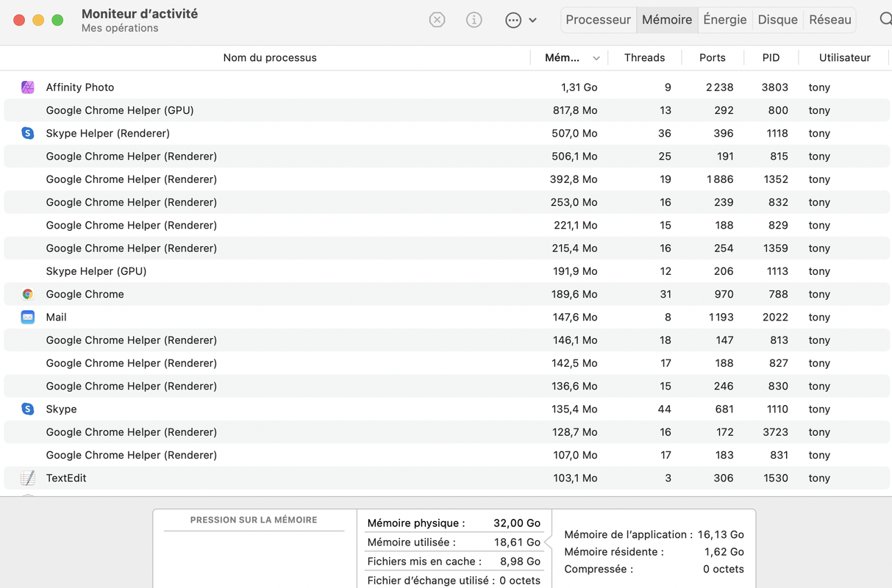Select Chrome Helper (Renderer) with PID 3723
The height and width of the screenshot is (588, 892).
coord(447,431)
